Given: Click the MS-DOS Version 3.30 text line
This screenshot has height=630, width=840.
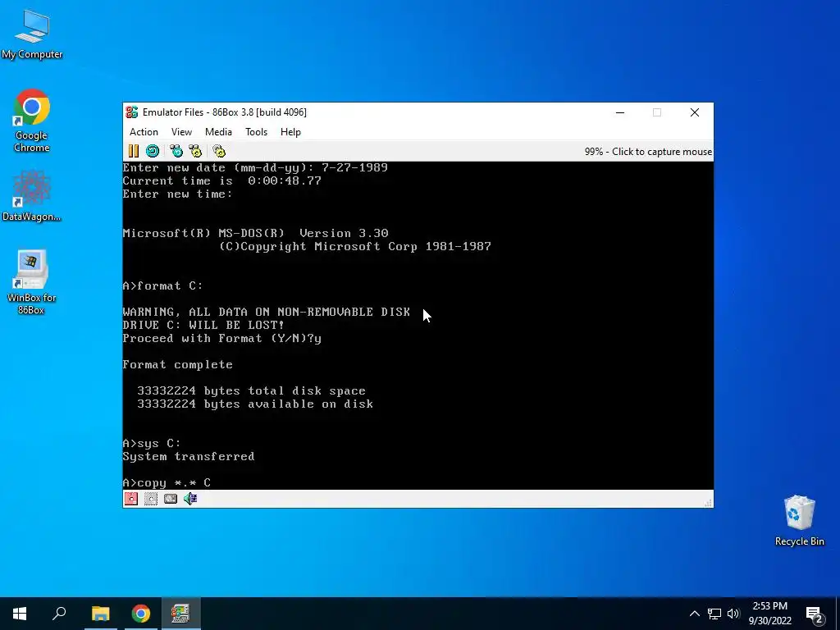Looking at the screenshot, I should pos(256,233).
